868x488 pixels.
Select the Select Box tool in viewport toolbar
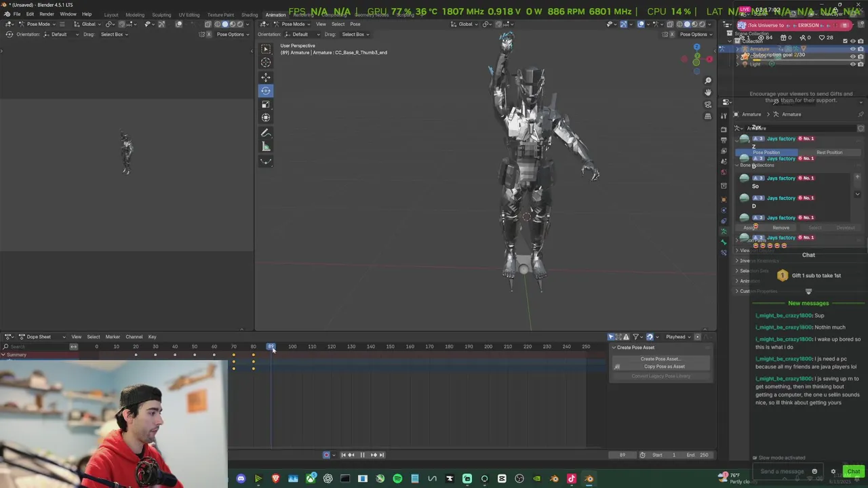(x=266, y=49)
